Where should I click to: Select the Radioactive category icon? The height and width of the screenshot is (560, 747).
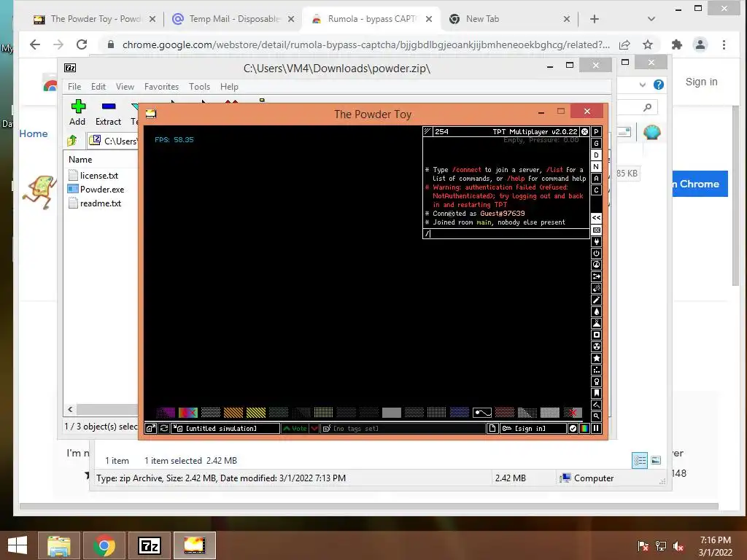point(596,346)
